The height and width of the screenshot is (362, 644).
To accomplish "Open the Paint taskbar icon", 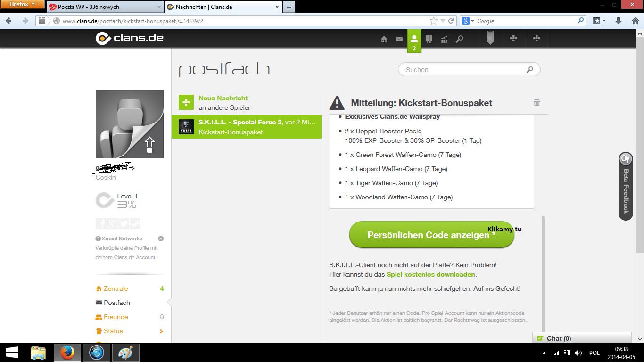I will coord(125,353).
